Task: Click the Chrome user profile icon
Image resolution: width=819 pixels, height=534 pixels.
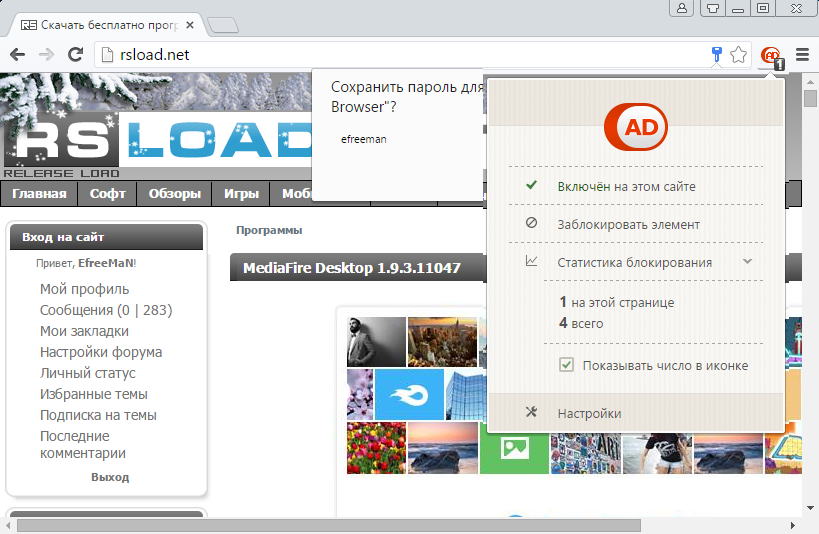Action: pyautogui.click(x=682, y=8)
